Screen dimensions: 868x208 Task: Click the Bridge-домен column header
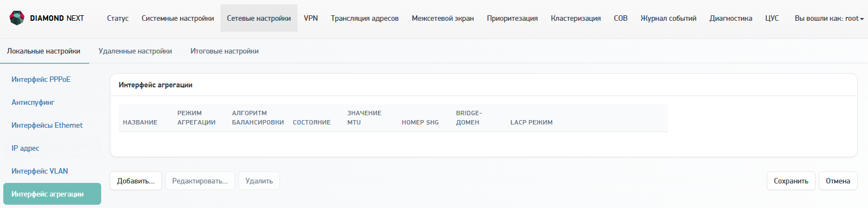(x=469, y=118)
